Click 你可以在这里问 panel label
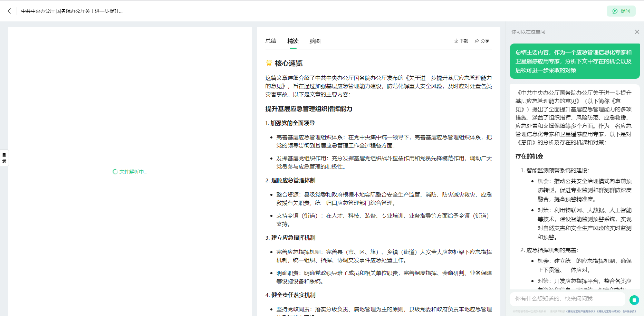The height and width of the screenshot is (316, 644). coord(528,32)
